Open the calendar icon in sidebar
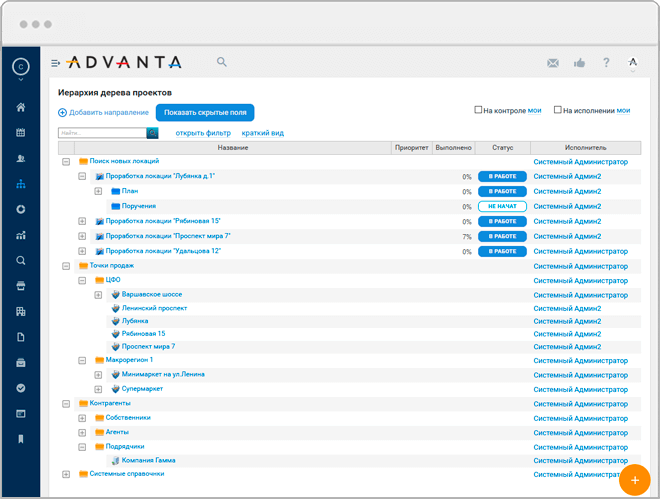This screenshot has width=660, height=499. (21, 133)
